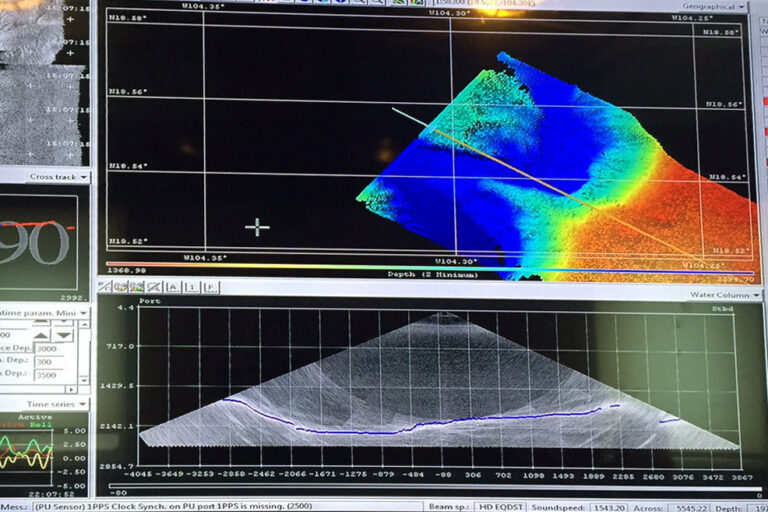Viewport: 768px width, 512px height.
Task: Click 'Depth (Z Minimum)' scale label
Action: click(433, 274)
